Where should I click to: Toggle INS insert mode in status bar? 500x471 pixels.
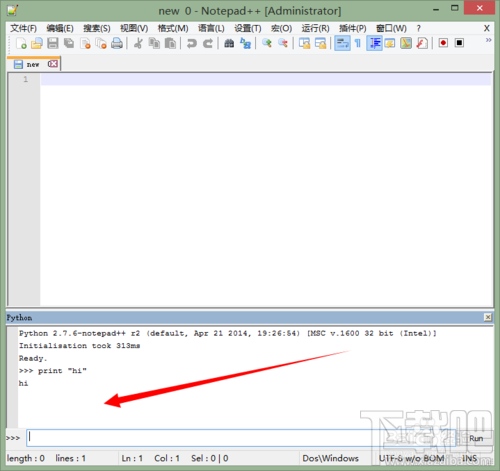(469, 458)
